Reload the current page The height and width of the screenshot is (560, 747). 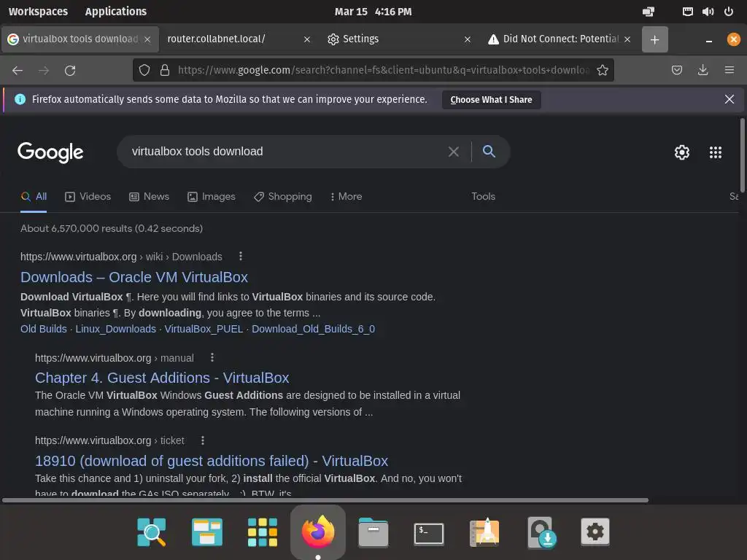point(70,71)
